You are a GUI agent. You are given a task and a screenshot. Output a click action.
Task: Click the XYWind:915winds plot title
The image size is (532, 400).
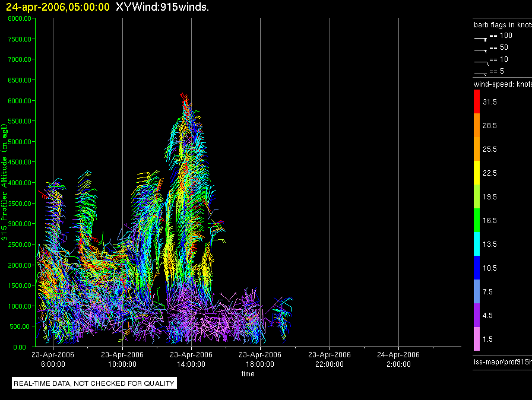pyautogui.click(x=162, y=7)
